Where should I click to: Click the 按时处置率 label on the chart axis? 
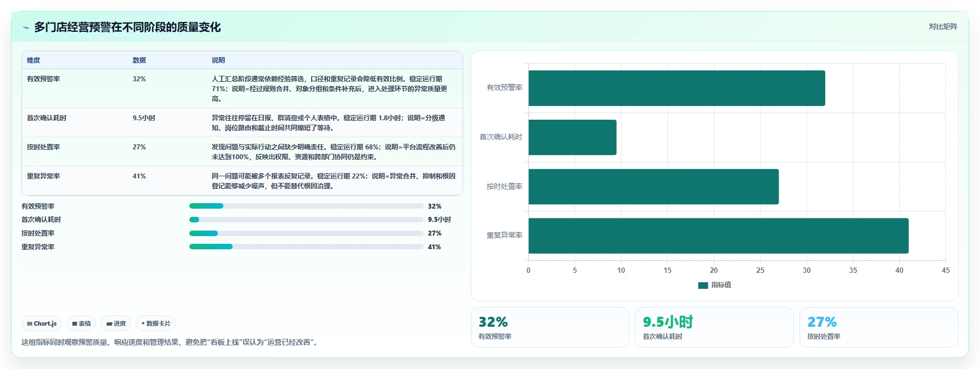point(504,187)
